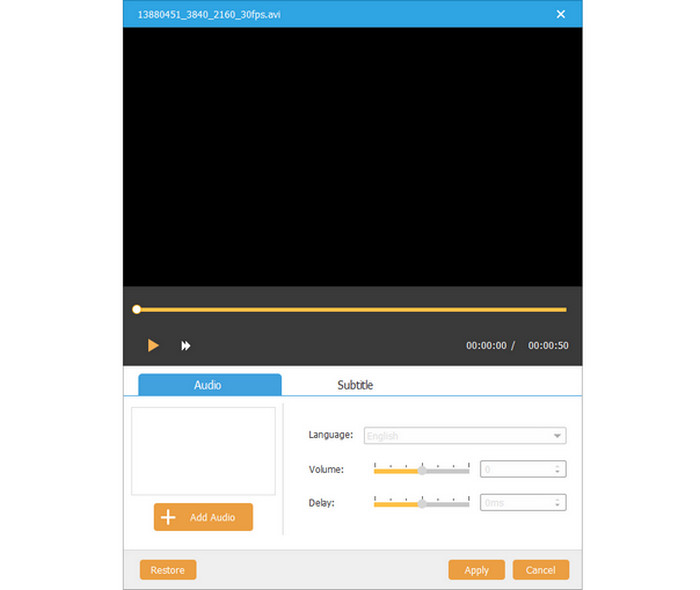
Task: Click the fast forward icon
Action: (x=185, y=345)
